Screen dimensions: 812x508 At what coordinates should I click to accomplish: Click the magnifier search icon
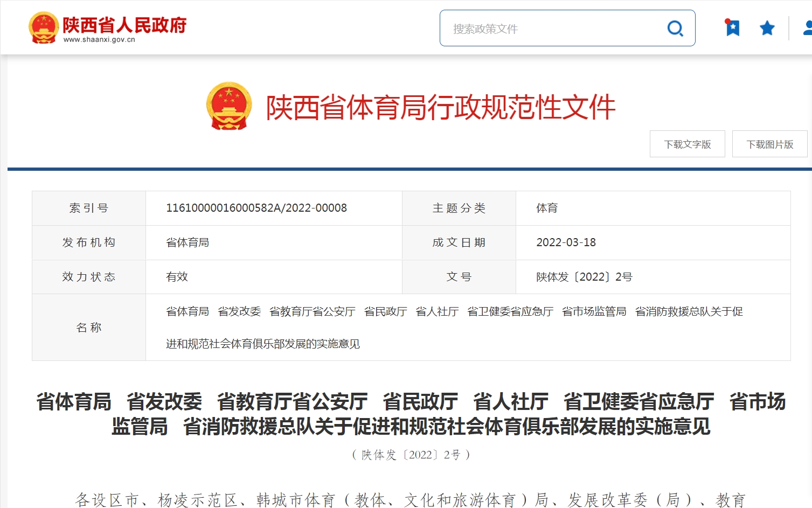point(675,28)
